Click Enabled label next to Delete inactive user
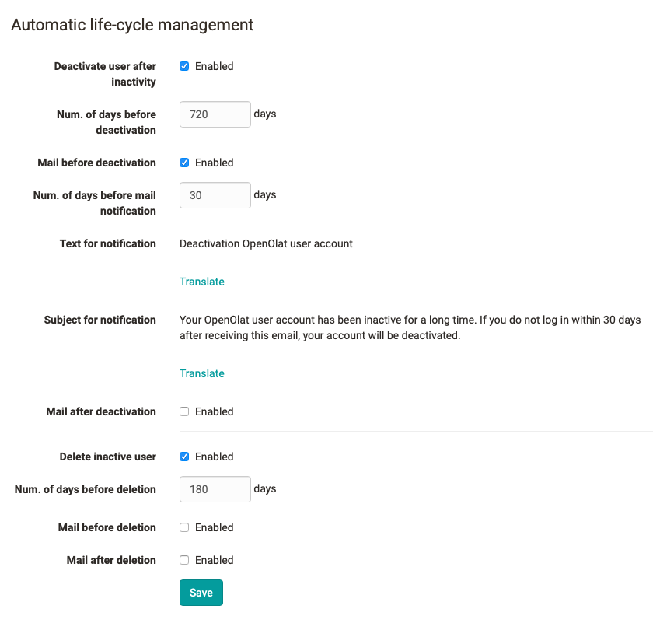Screen dimensions: 653x644 tap(214, 457)
